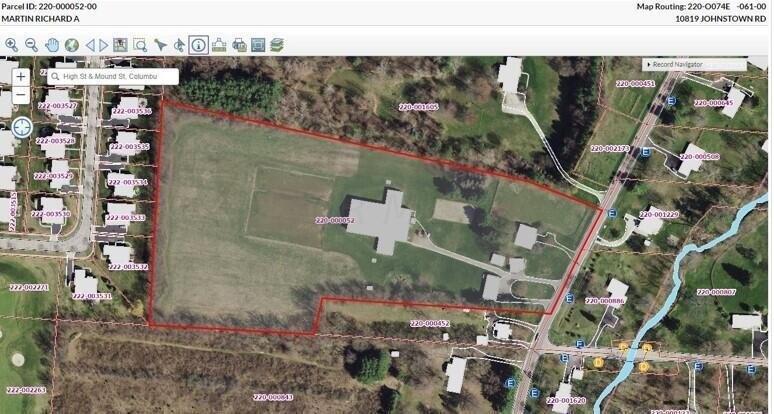Select the zoom out magnifier tool
The image size is (774, 414).
pyautogui.click(x=31, y=45)
